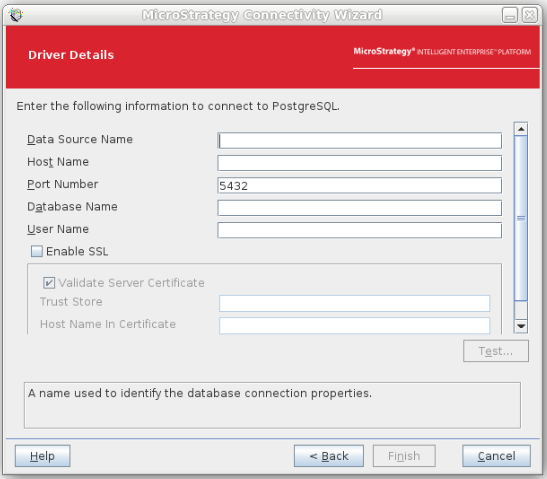The image size is (547, 479).
Task: Minimize the Connectivity Wizard window
Action: pos(510,15)
